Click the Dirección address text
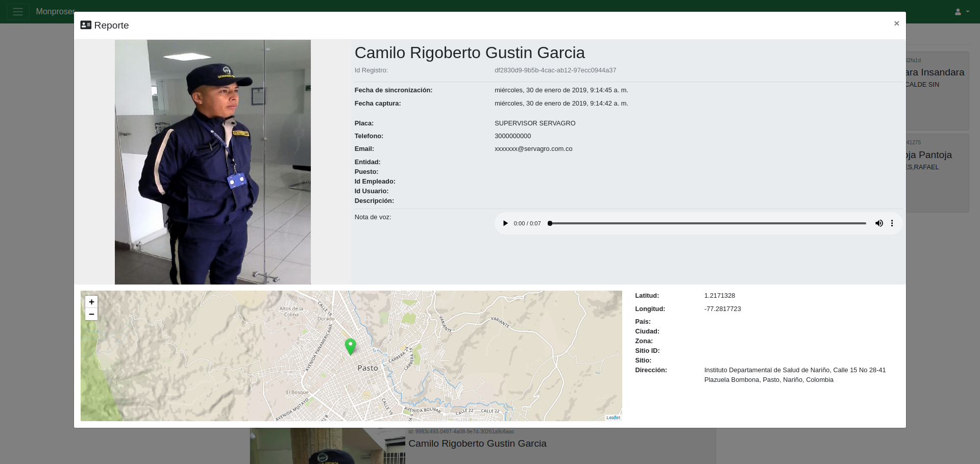The height and width of the screenshot is (464, 980). coord(794,375)
